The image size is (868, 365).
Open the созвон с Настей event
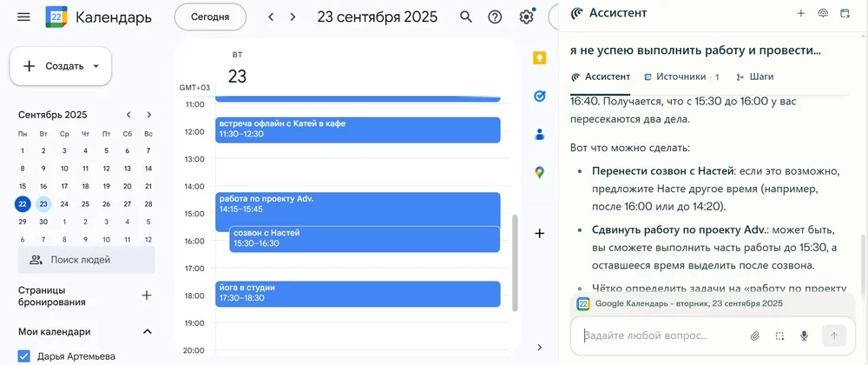[x=365, y=238]
